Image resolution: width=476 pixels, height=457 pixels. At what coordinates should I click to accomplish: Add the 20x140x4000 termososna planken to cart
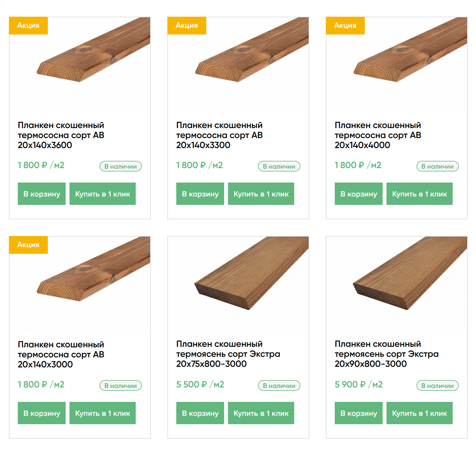(x=359, y=194)
